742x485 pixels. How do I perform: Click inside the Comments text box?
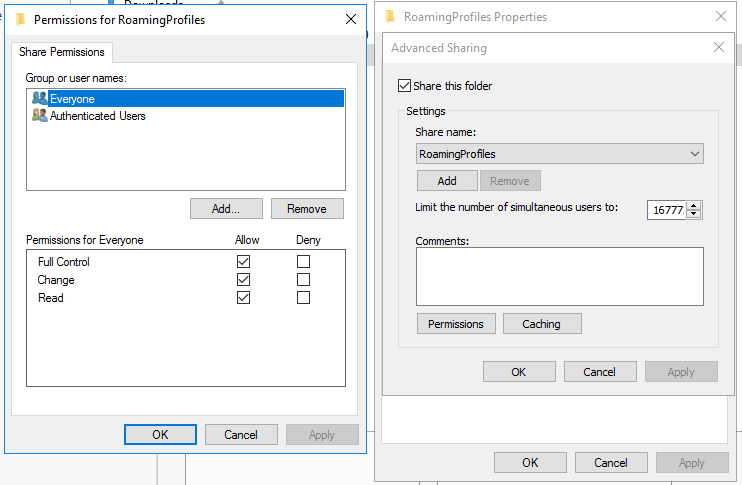560,276
